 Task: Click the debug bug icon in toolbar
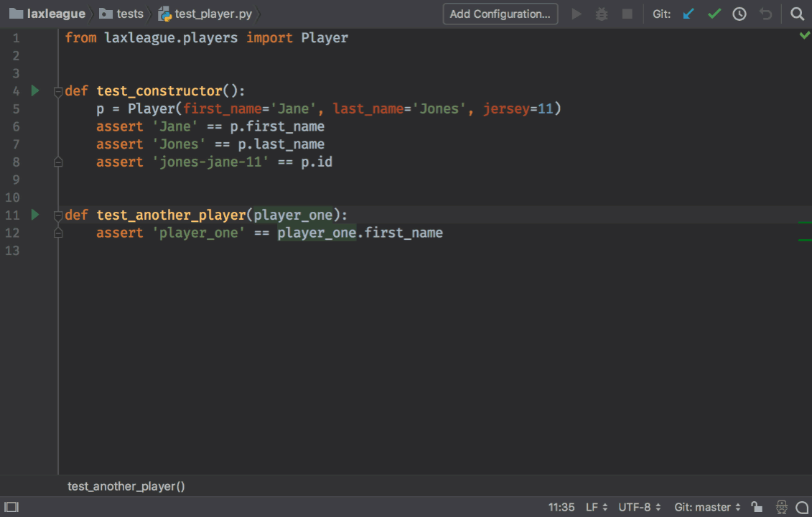[x=602, y=14]
